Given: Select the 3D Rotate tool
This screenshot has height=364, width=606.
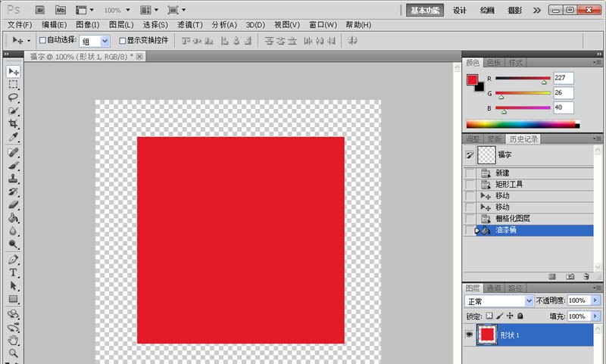Looking at the screenshot, I should click(x=13, y=314).
